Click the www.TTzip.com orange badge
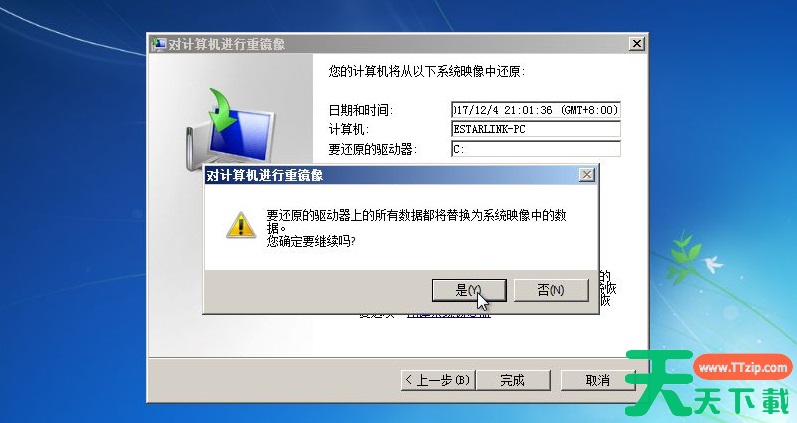 (743, 368)
